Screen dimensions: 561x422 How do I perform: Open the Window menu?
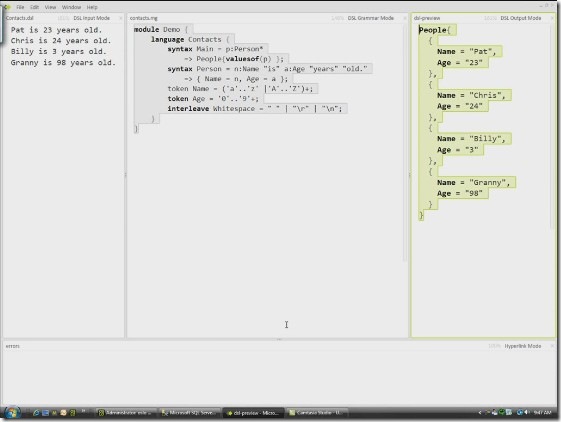pyautogui.click(x=71, y=7)
